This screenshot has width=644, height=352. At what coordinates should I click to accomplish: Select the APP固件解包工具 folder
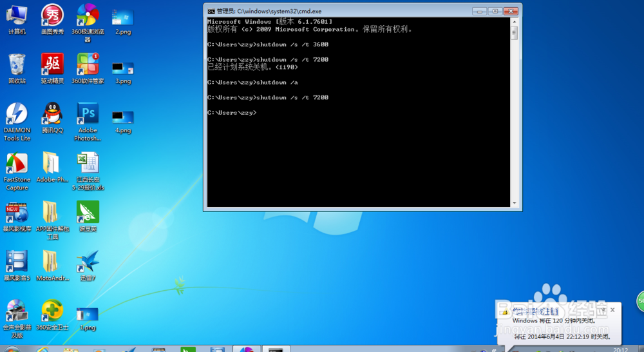[52, 220]
